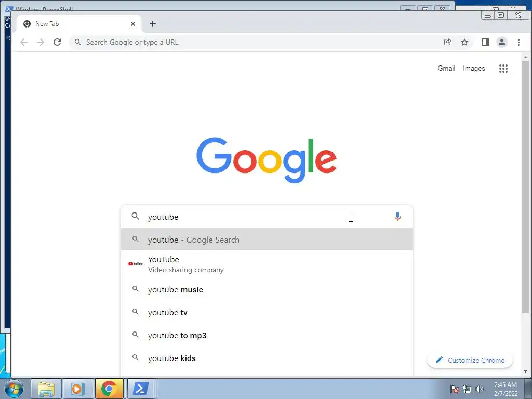532x399 pixels.
Task: Close the New Tab tab
Action: tap(133, 24)
